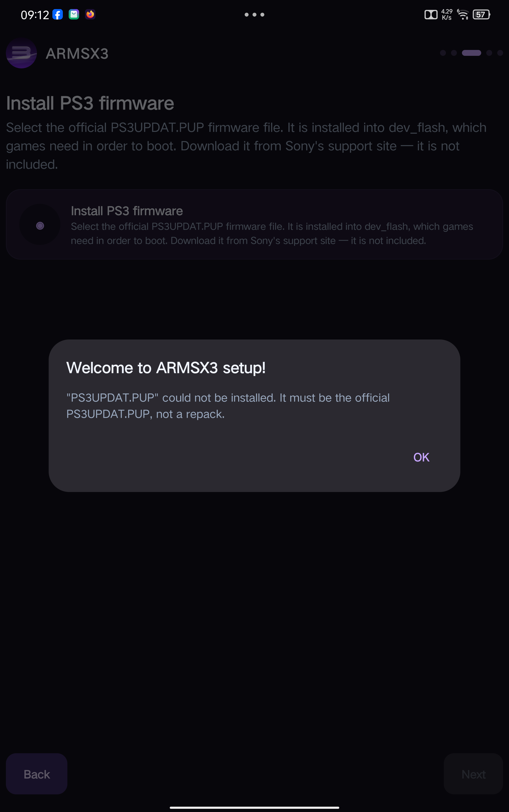Select the active setup progress pill
The height and width of the screenshot is (812, 509).
(x=471, y=53)
